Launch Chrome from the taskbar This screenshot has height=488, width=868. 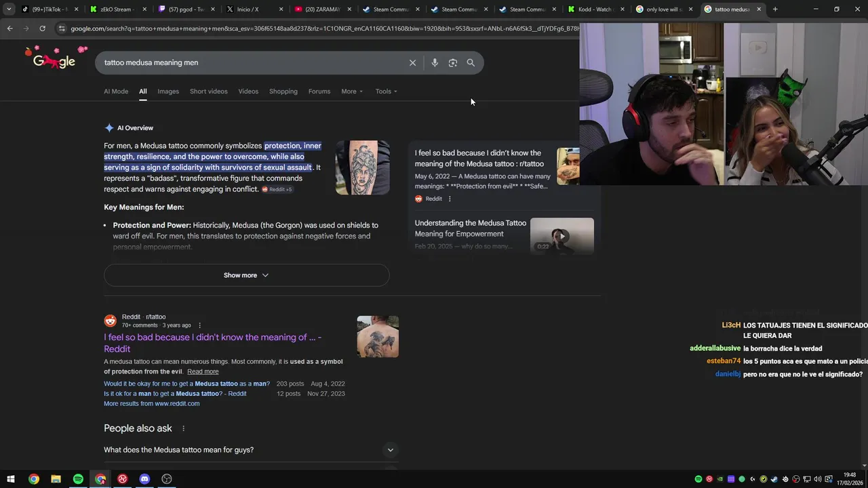(x=33, y=479)
